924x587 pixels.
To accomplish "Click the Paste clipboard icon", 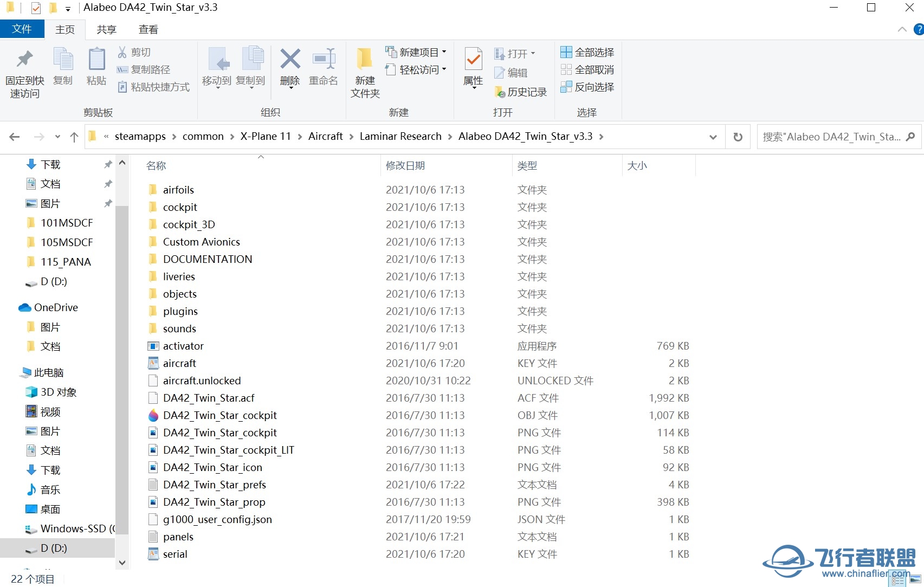I will click(96, 59).
